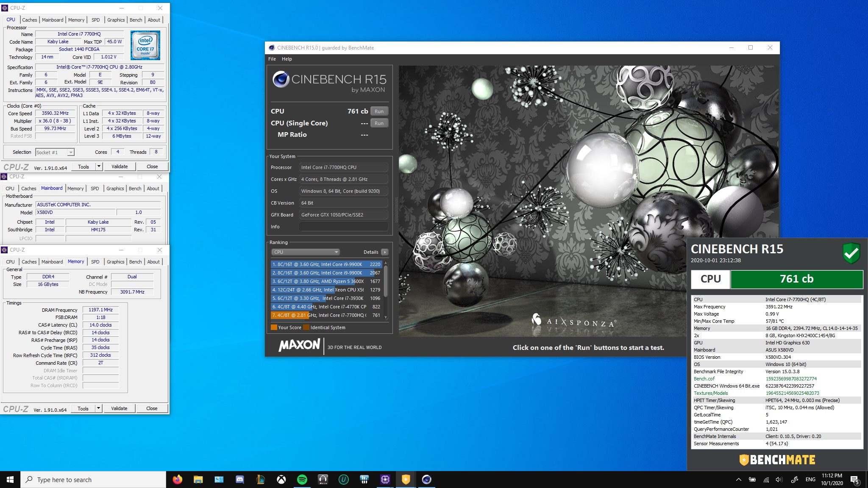Click DRAM Frequency value 1197.1 MHz
The height and width of the screenshot is (488, 868).
100,310
